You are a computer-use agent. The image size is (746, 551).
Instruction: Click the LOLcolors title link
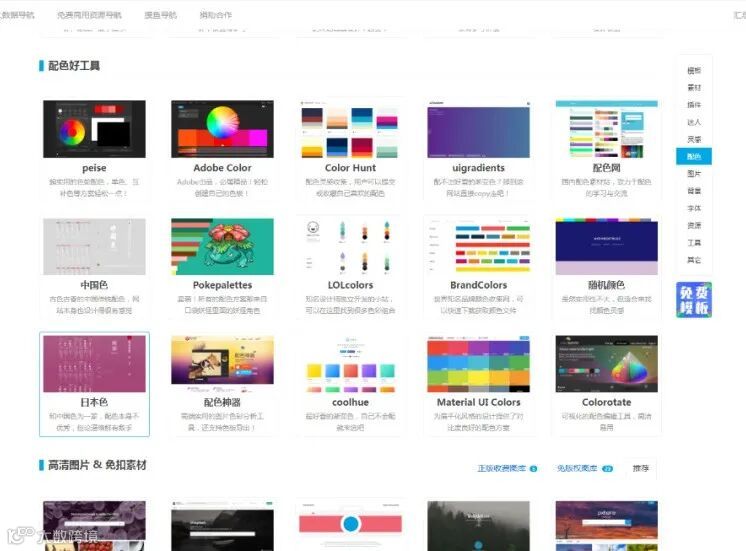click(x=350, y=285)
